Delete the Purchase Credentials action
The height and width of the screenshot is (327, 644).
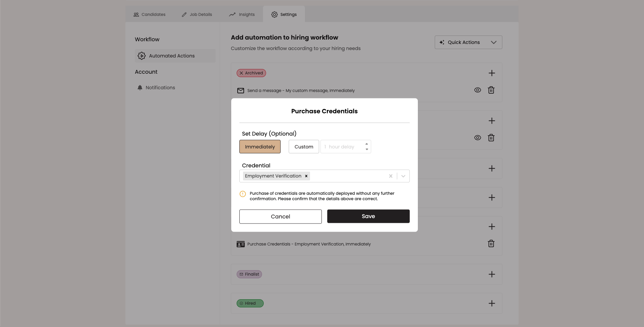coord(491,243)
